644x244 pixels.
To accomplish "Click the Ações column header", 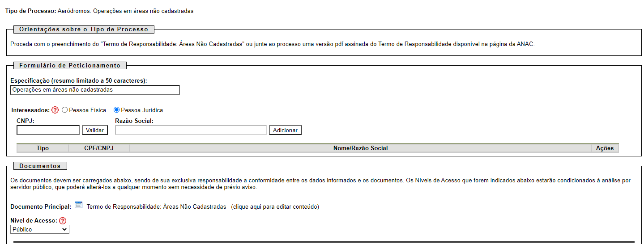I will 605,148.
